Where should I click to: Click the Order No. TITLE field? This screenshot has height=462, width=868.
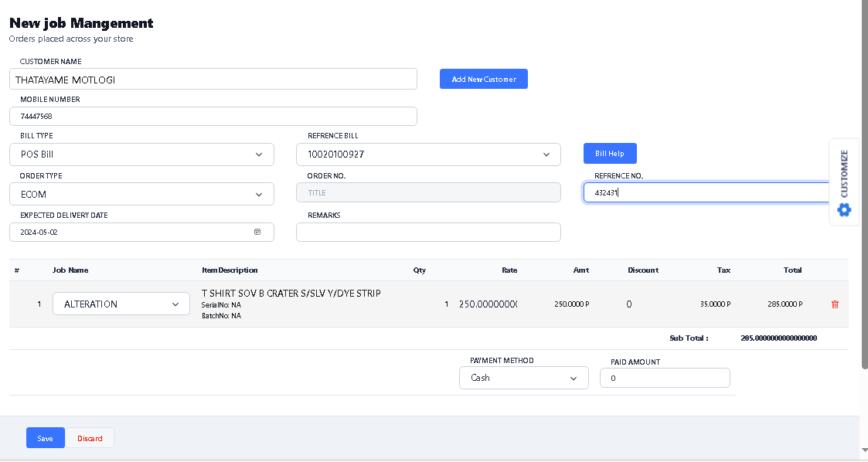click(x=428, y=192)
